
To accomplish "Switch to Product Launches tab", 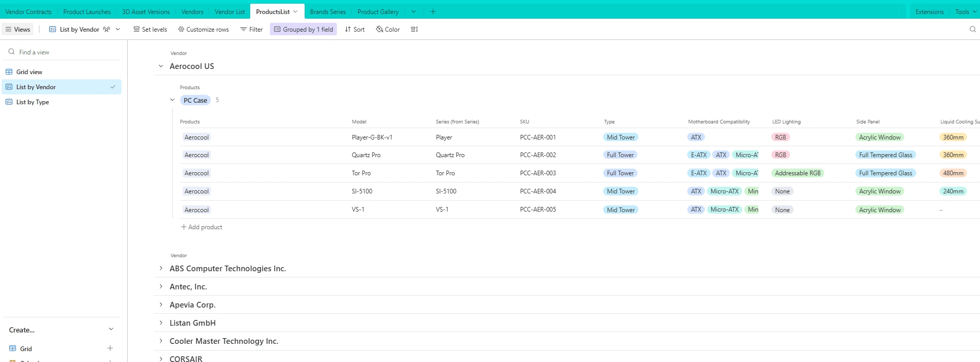I will pos(87,11).
